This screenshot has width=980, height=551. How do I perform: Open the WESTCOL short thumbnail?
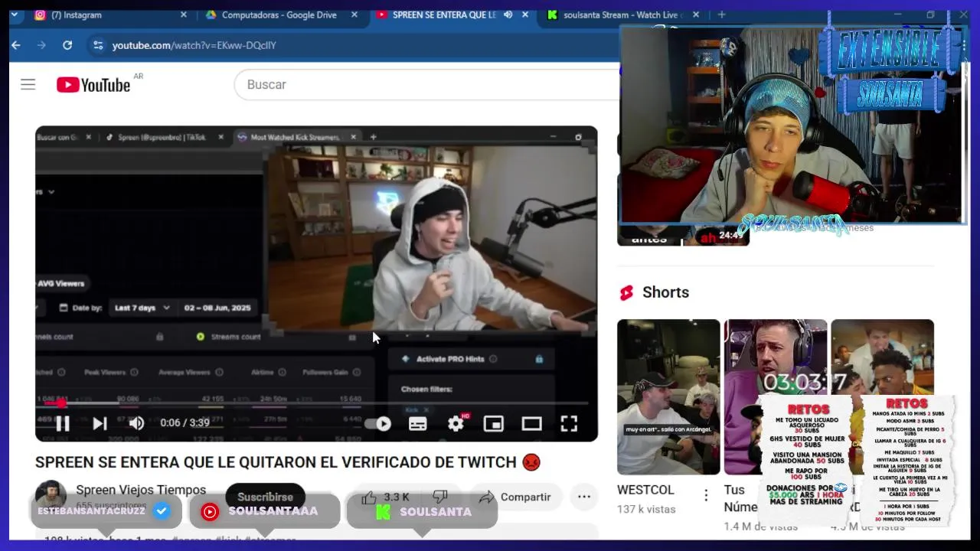[x=668, y=396]
